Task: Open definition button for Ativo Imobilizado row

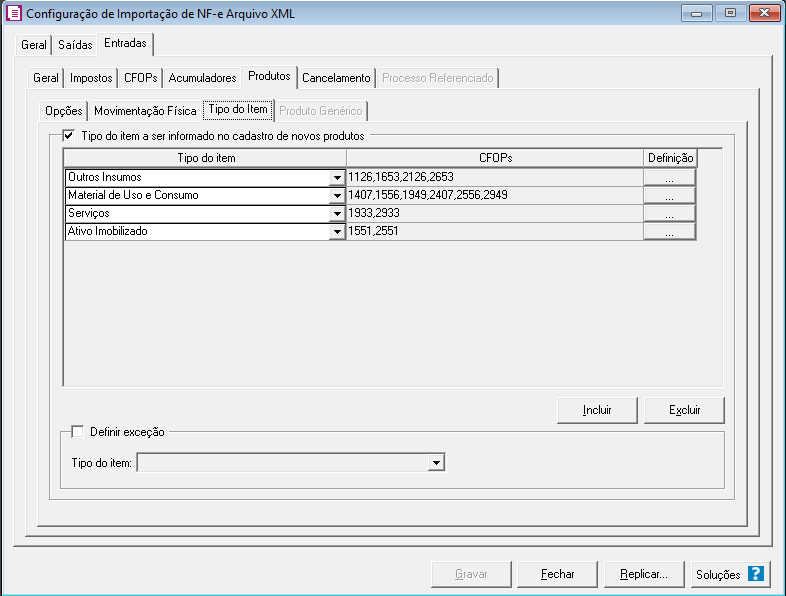Action: pyautogui.click(x=669, y=231)
